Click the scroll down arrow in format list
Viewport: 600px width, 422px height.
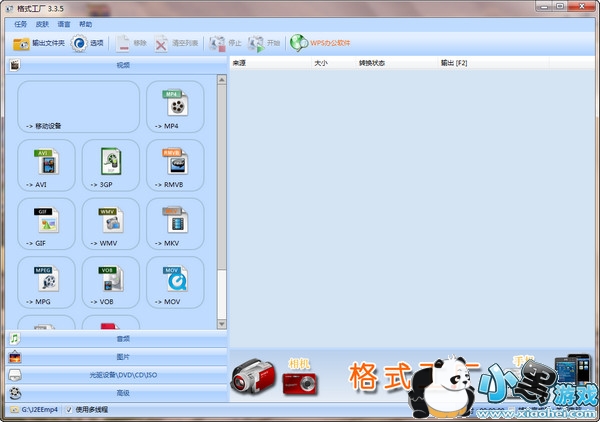click(x=222, y=324)
